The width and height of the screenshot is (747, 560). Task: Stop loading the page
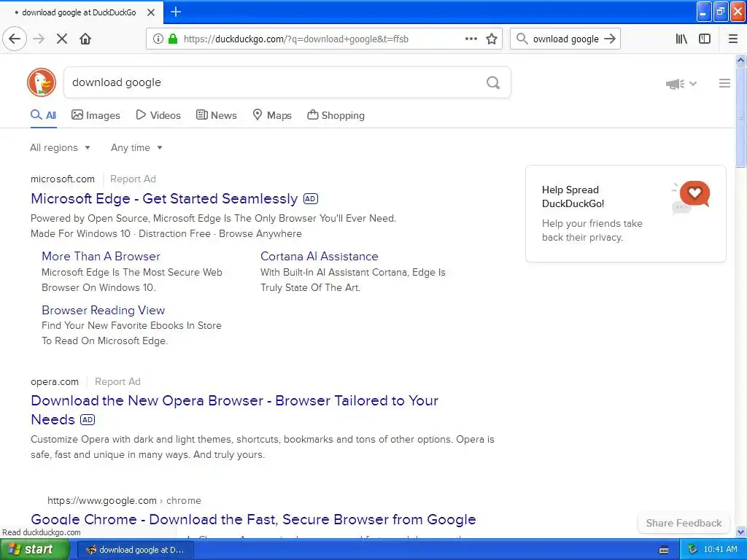point(62,39)
